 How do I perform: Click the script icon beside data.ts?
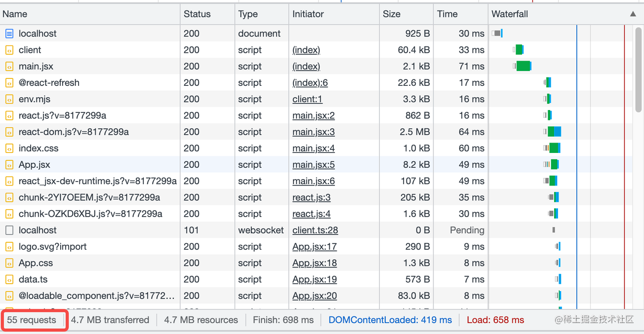tap(9, 279)
